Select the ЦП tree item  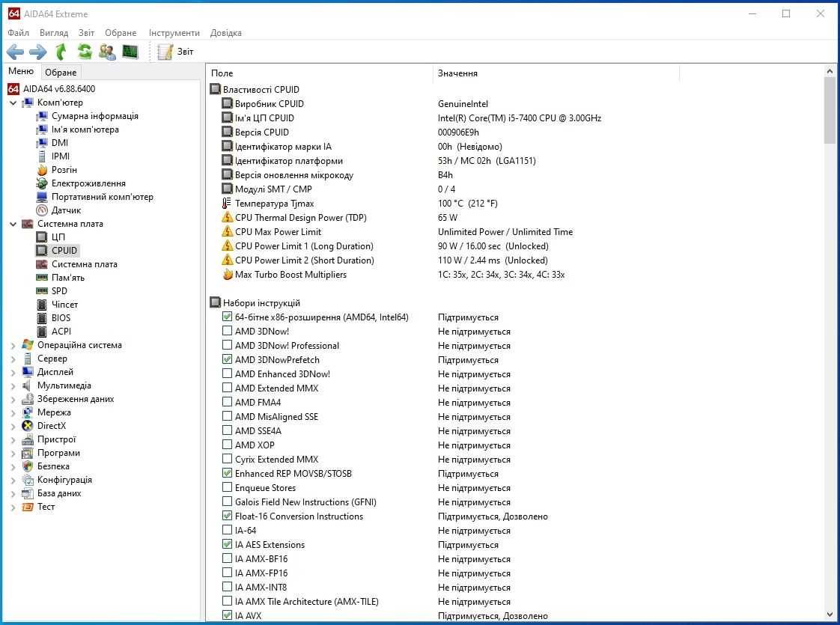click(58, 237)
